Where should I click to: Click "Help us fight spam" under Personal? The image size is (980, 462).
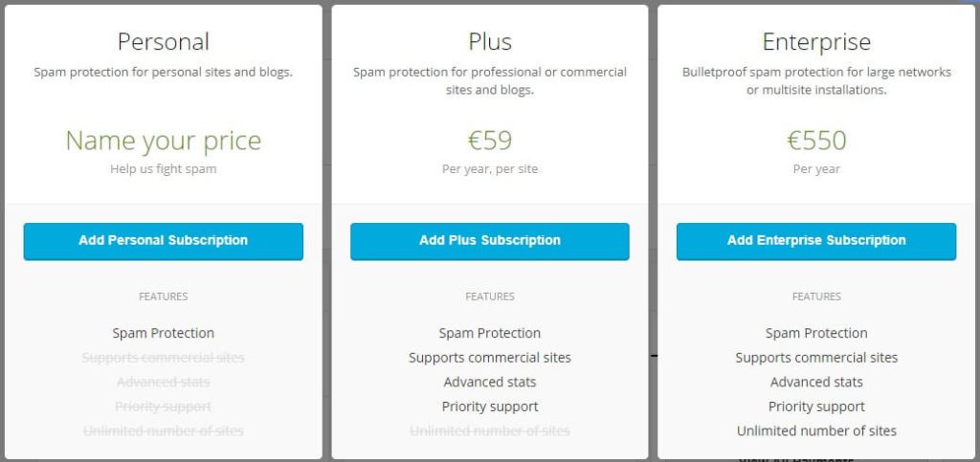coord(163,169)
